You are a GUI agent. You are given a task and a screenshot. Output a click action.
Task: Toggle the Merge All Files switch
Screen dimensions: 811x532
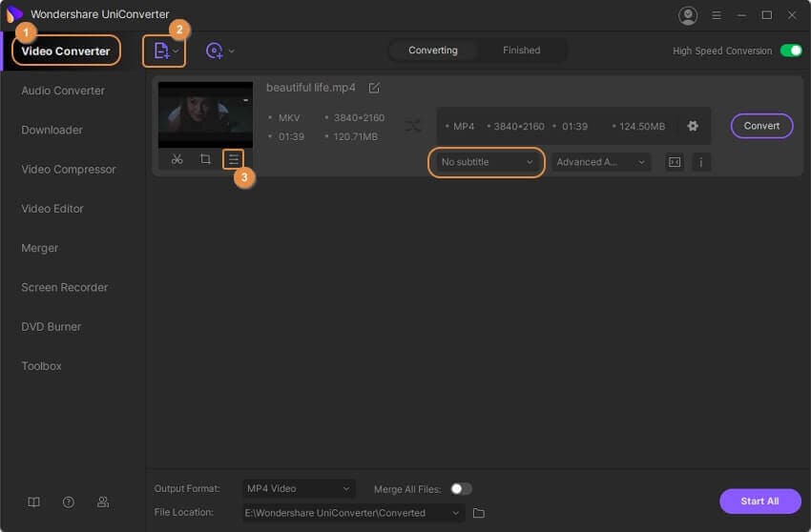tap(461, 488)
